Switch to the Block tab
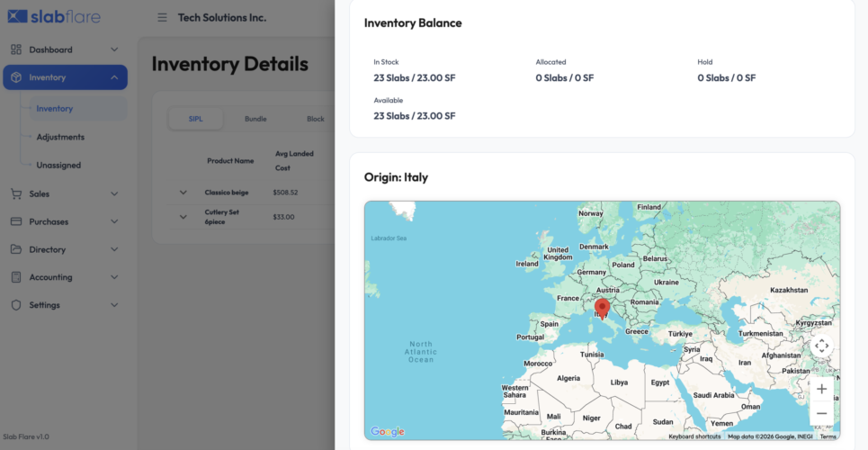The image size is (868, 450). tap(315, 119)
